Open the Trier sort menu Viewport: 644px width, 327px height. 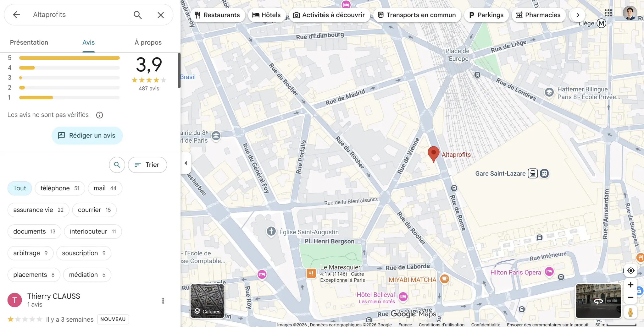tap(147, 165)
